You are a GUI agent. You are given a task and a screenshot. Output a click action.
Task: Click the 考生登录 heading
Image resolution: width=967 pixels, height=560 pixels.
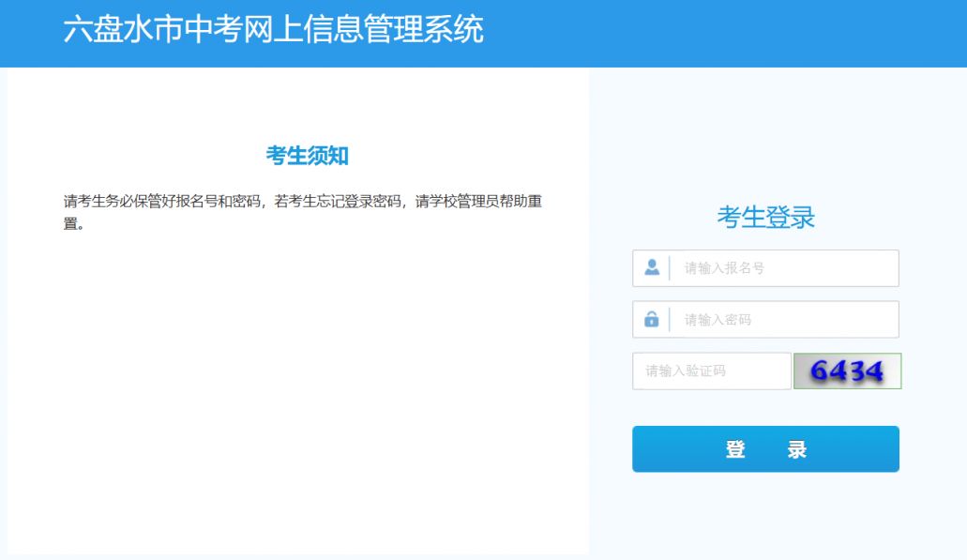pyautogui.click(x=765, y=217)
